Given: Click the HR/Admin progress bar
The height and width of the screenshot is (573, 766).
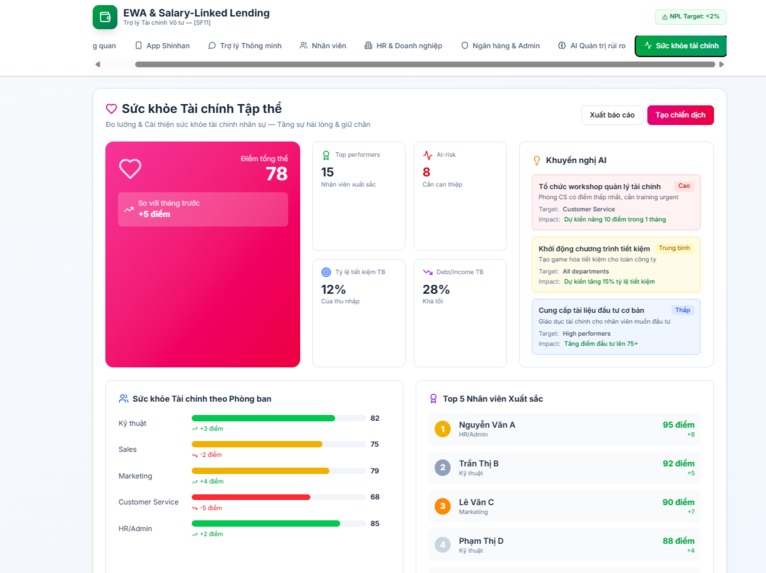Looking at the screenshot, I should [278, 523].
